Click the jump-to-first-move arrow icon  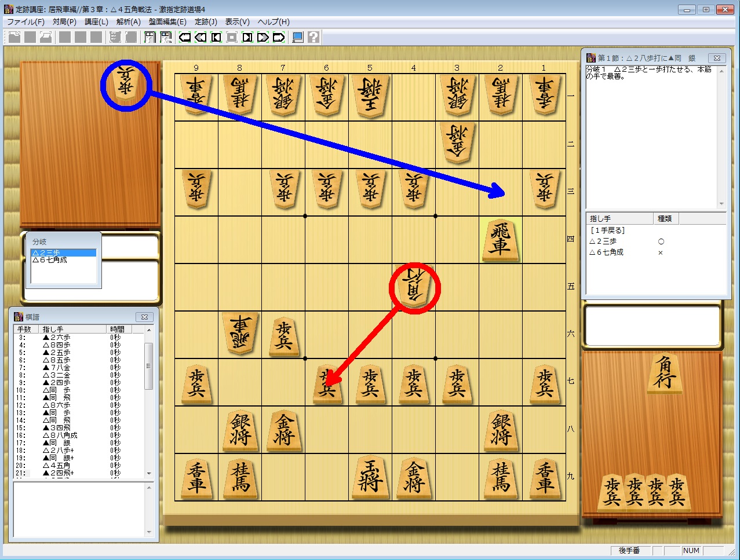pos(185,38)
